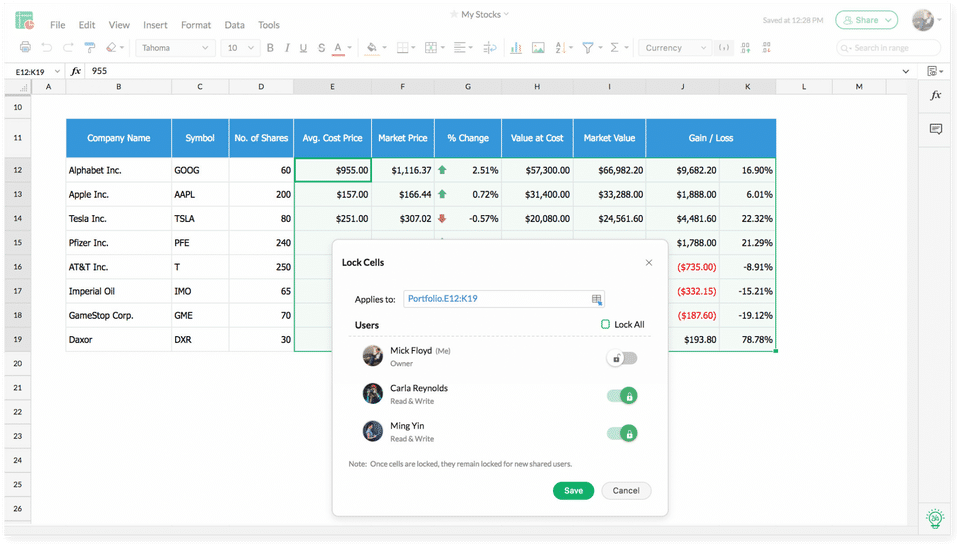Click the Search in range field

point(888,48)
